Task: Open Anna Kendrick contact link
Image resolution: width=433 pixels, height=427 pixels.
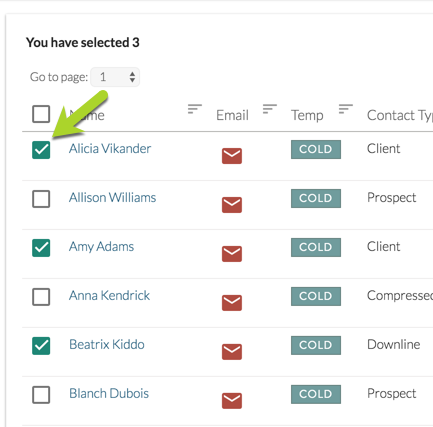Action: point(109,296)
